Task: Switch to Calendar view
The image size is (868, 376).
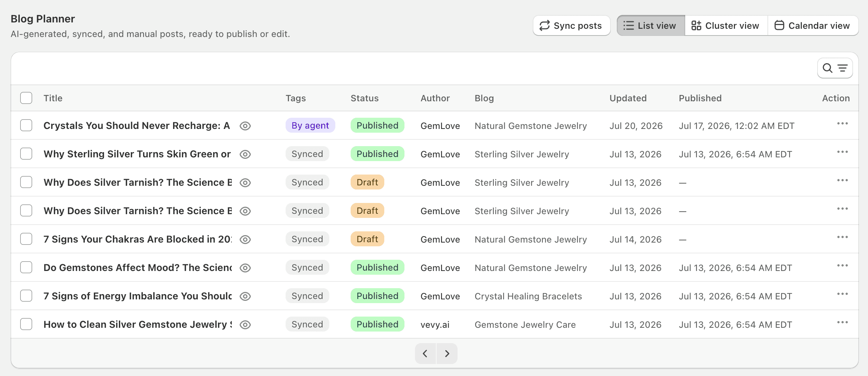Action: [813, 25]
